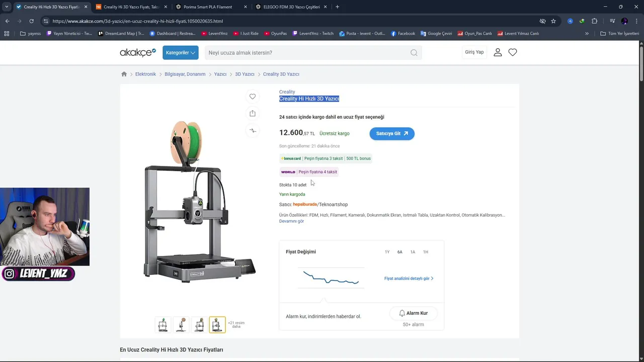Select the 6A price range

tap(400, 252)
